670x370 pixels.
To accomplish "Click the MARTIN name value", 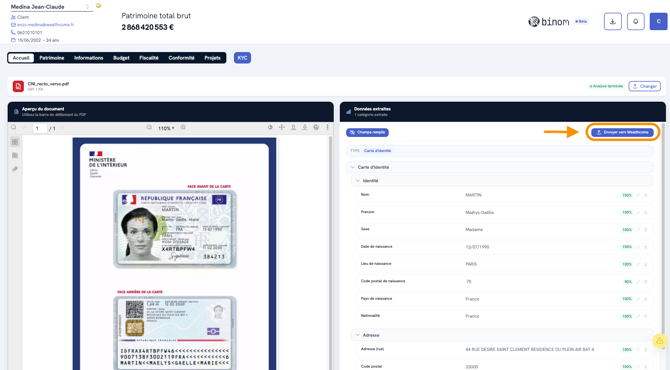I will pyautogui.click(x=473, y=195).
